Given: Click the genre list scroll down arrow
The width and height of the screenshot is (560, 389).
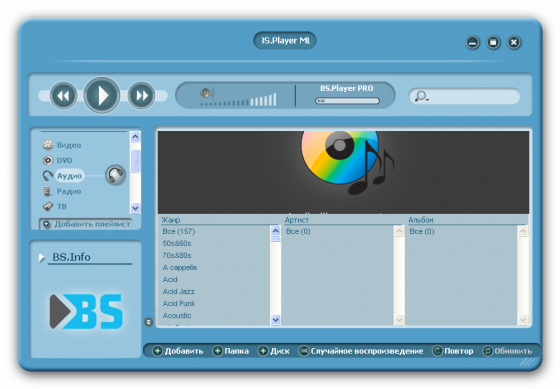Looking at the screenshot, I should pos(275,320).
